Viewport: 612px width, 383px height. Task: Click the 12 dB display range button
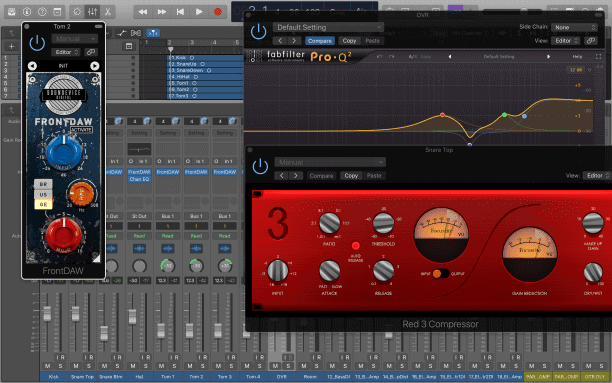click(x=576, y=70)
